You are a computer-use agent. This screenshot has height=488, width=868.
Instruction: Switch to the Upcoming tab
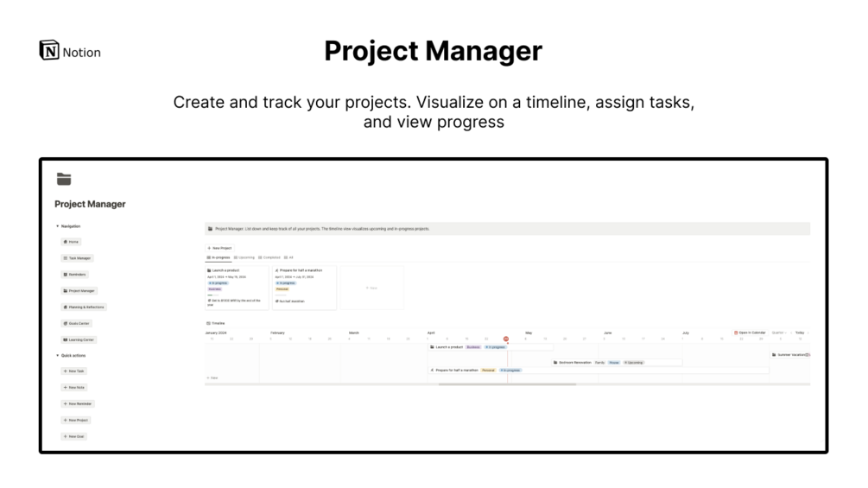245,257
